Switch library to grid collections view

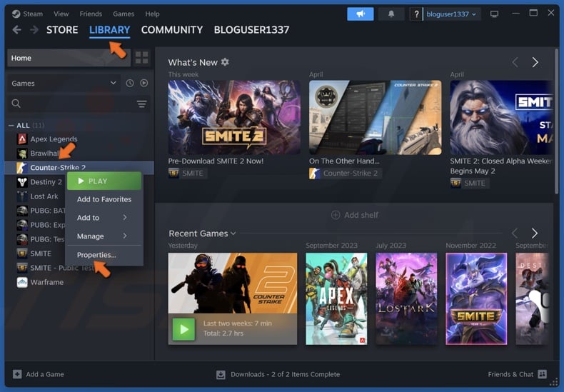(142, 58)
